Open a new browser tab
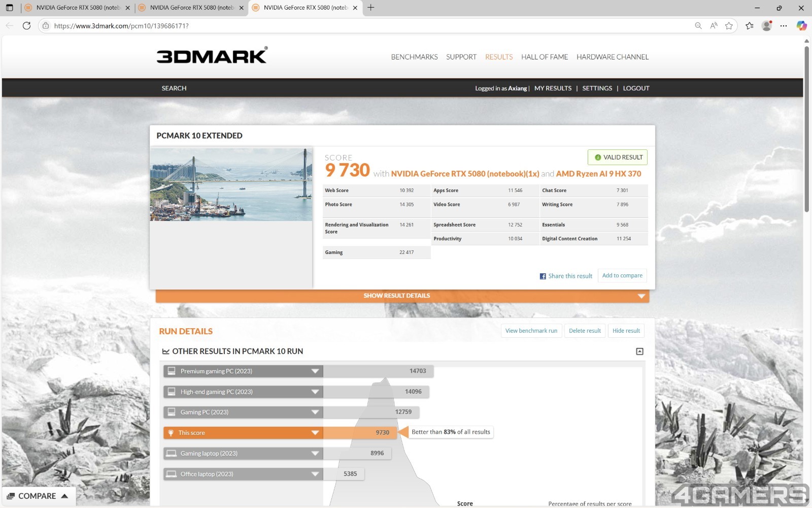812x508 pixels. coord(371,8)
